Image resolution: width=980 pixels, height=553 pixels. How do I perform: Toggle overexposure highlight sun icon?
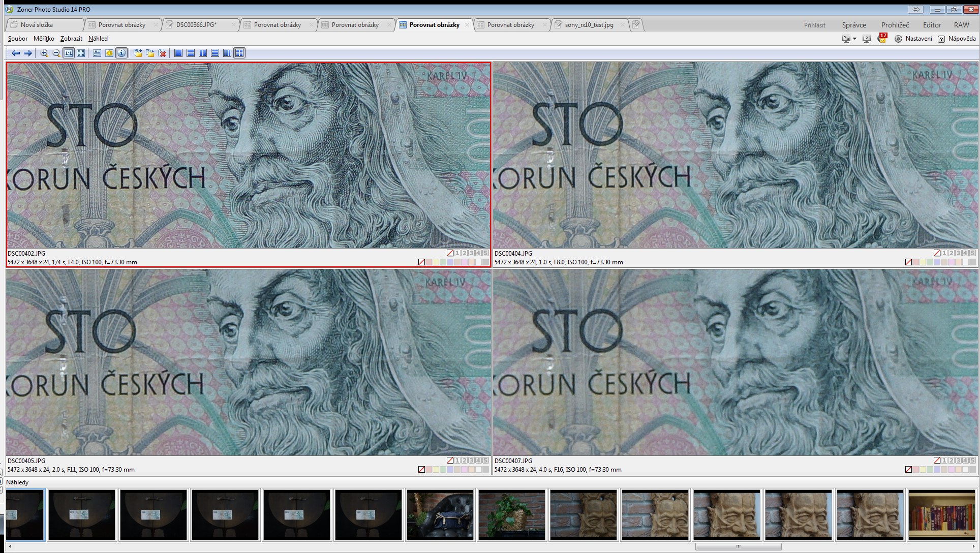click(x=109, y=53)
